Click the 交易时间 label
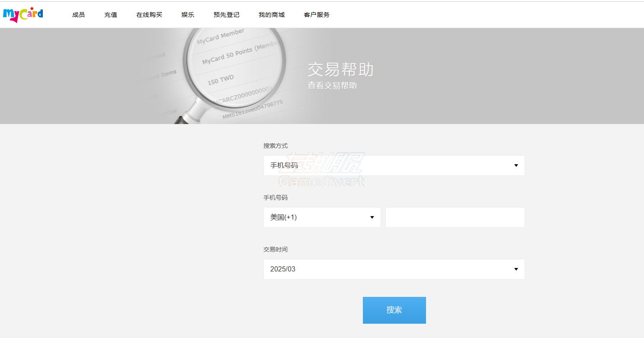The image size is (644, 338). pyautogui.click(x=276, y=250)
